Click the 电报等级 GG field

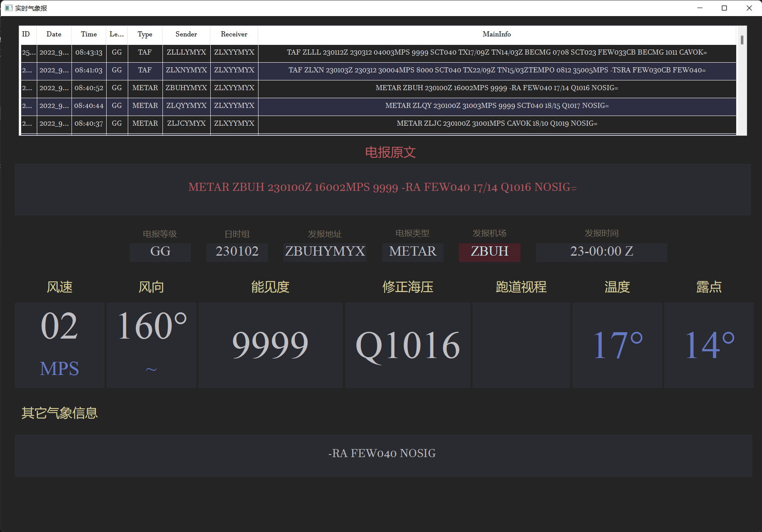(x=160, y=252)
